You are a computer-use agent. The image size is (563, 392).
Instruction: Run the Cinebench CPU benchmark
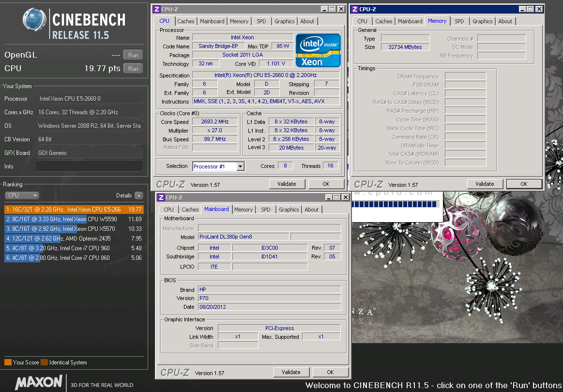133,69
